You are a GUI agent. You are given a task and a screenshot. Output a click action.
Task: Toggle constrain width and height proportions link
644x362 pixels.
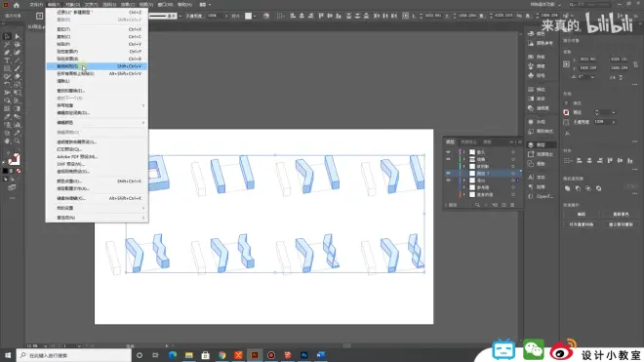pos(636,64)
